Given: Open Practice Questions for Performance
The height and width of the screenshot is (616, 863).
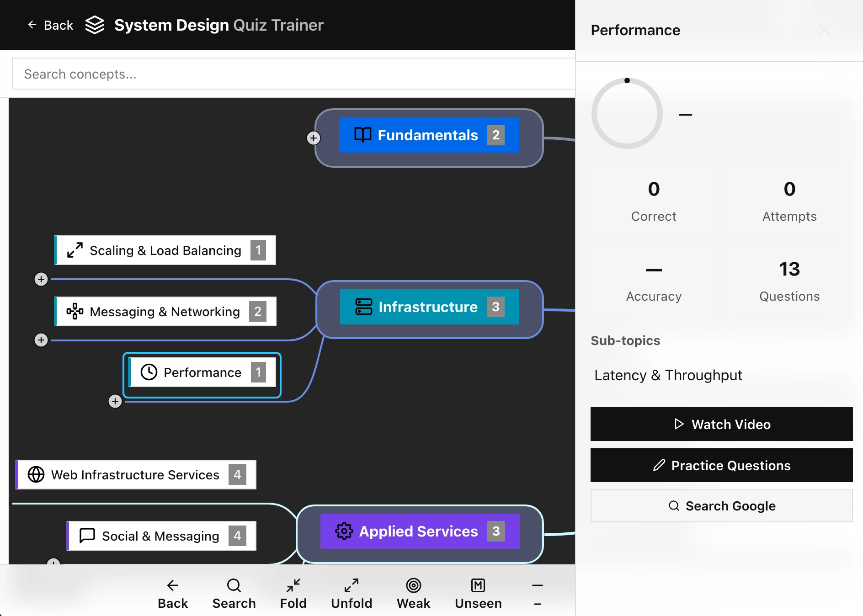Looking at the screenshot, I should [x=721, y=465].
